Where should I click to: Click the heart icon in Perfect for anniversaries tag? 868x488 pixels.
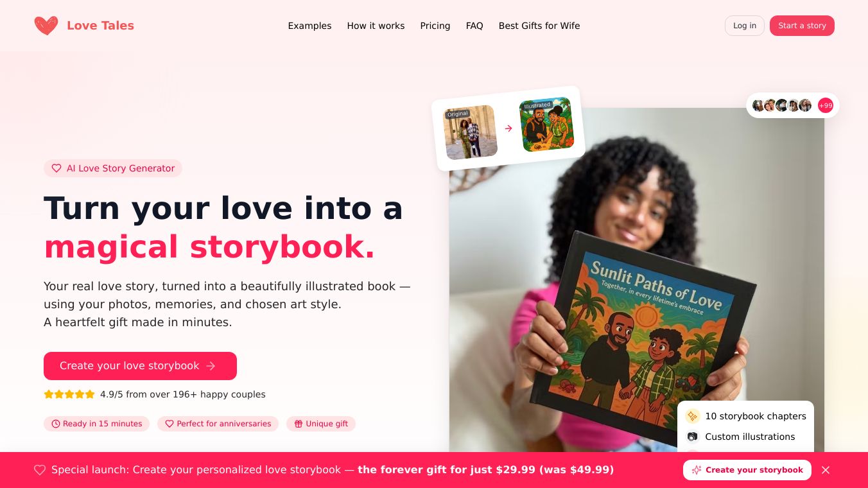point(169,424)
